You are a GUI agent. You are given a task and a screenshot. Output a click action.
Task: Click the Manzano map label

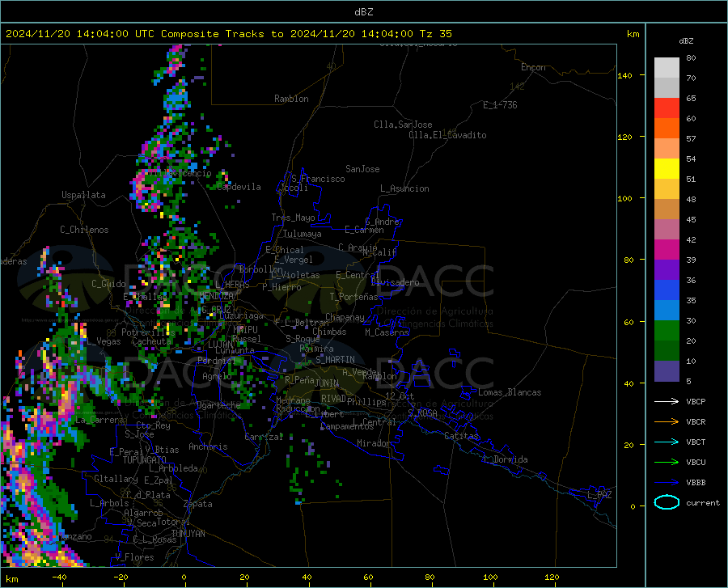tap(75, 536)
